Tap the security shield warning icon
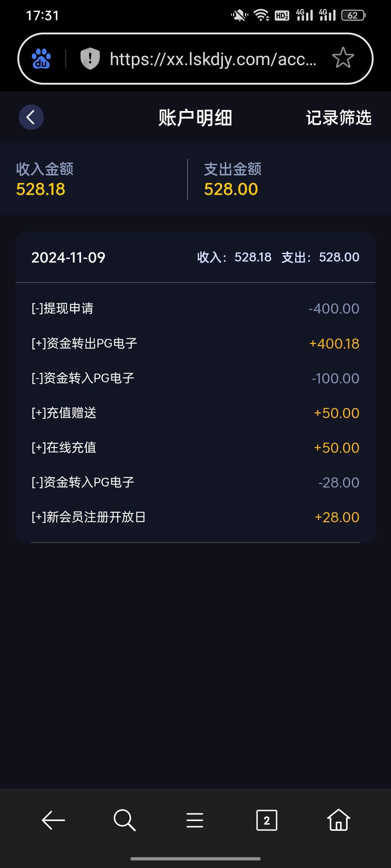 tap(90, 59)
